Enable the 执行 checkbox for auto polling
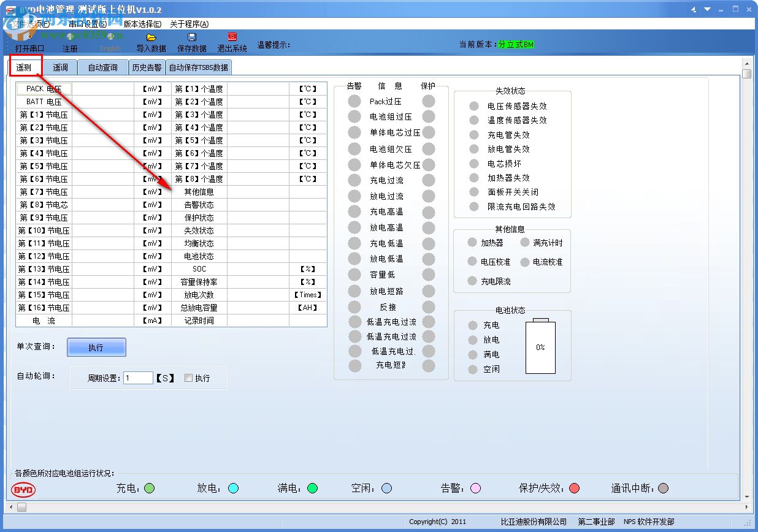The image size is (758, 532). (x=188, y=378)
